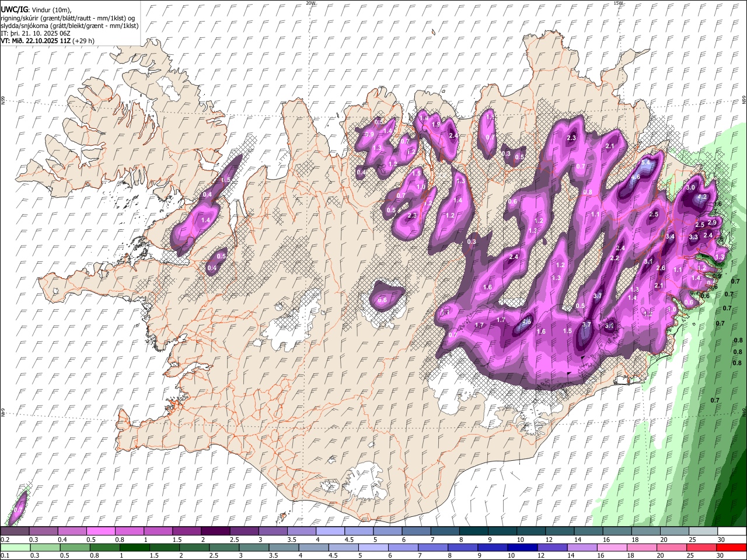Pick the light blue snow swatch between 4 and 4.5
The image size is (747, 560).
pyautogui.click(x=330, y=531)
